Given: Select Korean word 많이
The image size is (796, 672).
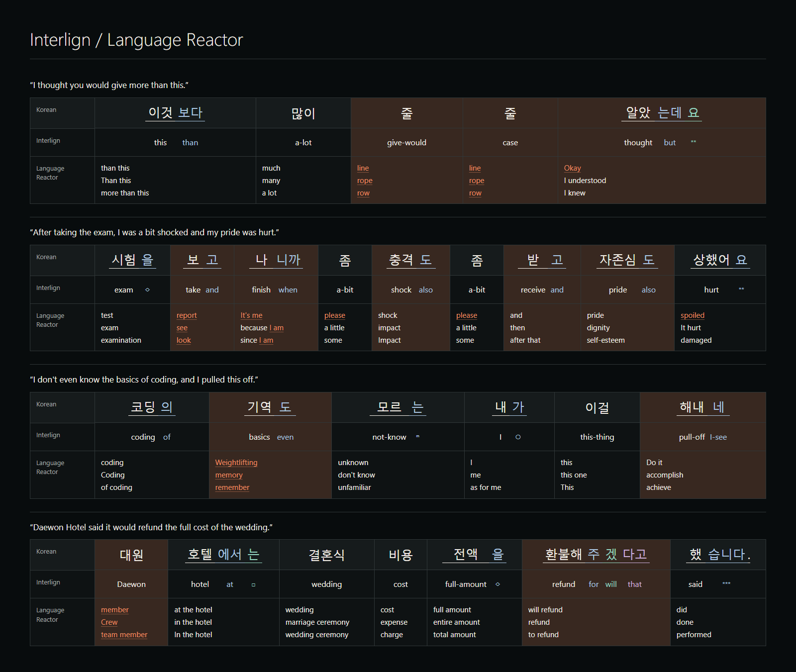Looking at the screenshot, I should coord(303,113).
